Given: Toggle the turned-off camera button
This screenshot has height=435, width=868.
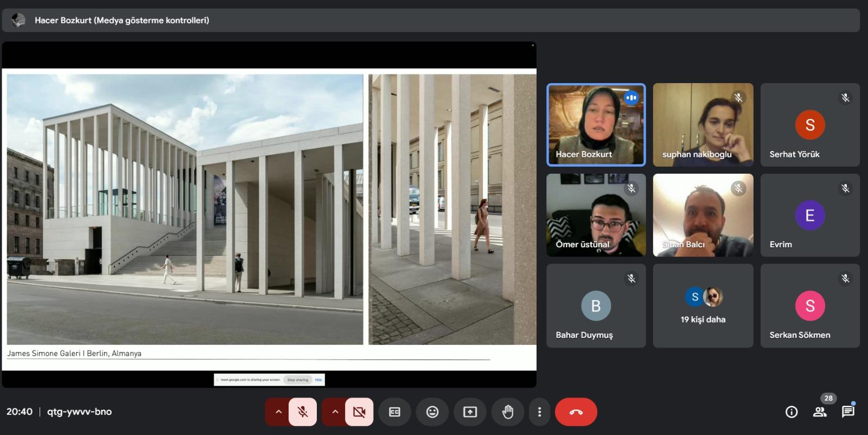Looking at the screenshot, I should coord(359,412).
